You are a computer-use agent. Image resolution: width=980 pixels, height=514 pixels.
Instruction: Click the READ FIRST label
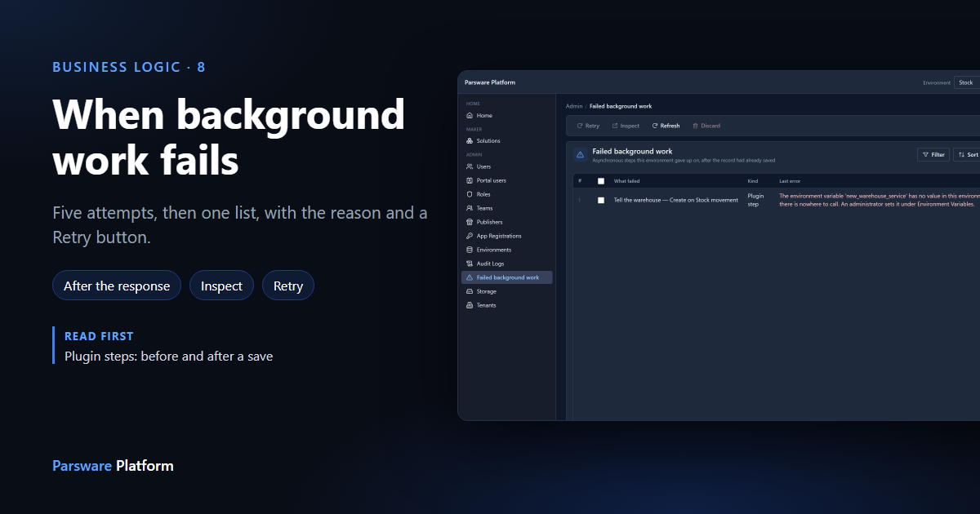coord(99,336)
